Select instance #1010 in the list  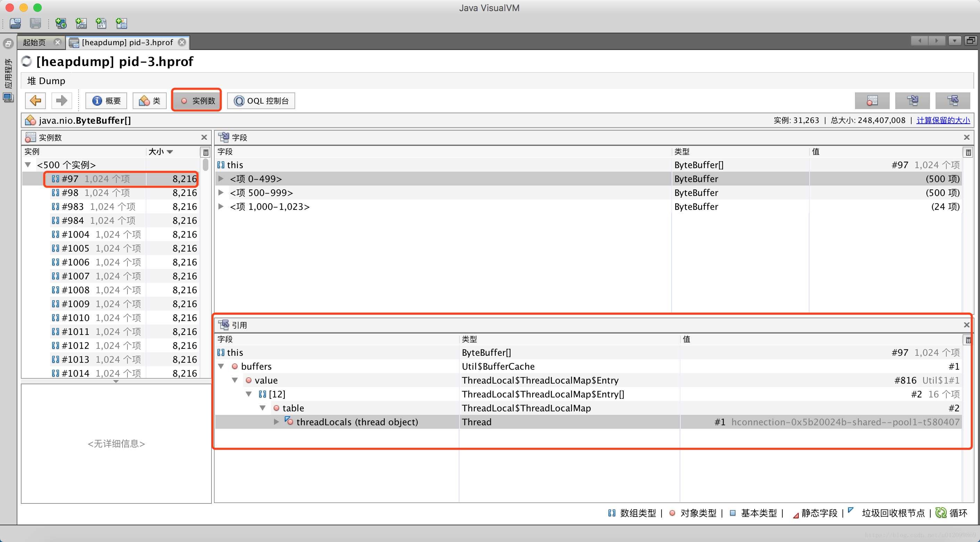[x=110, y=318]
